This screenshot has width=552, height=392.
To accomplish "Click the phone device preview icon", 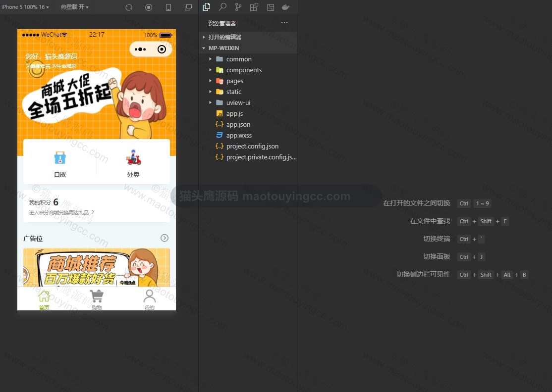I will [168, 7].
